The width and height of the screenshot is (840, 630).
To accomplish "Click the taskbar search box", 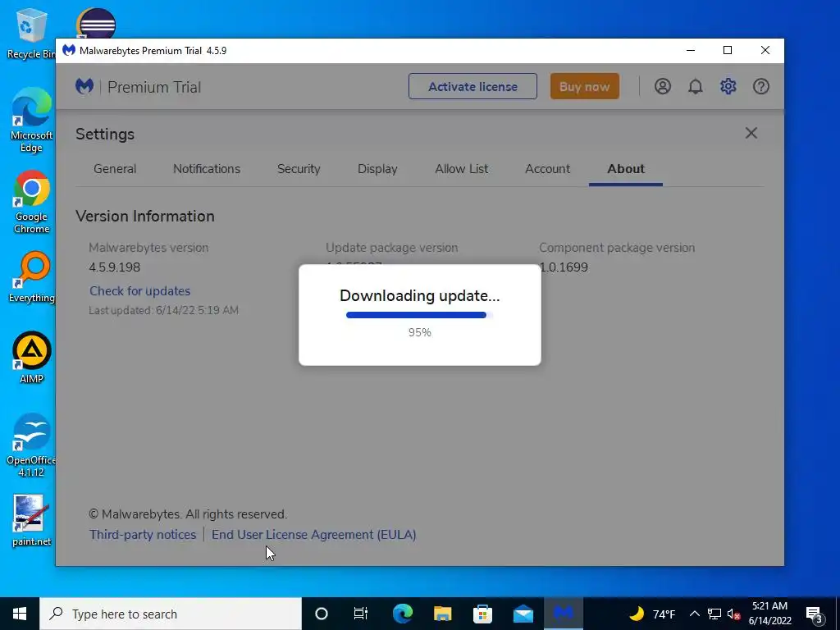I will [171, 614].
